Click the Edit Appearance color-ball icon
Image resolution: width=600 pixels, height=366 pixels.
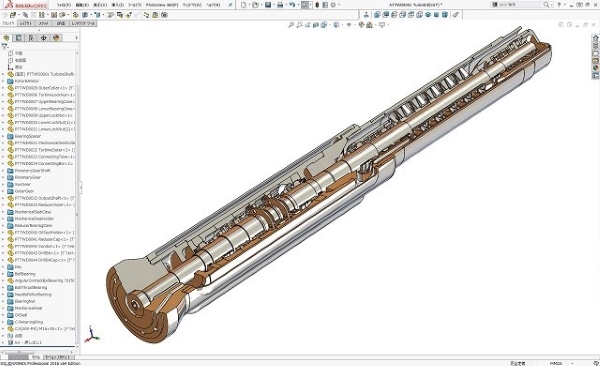361,25
